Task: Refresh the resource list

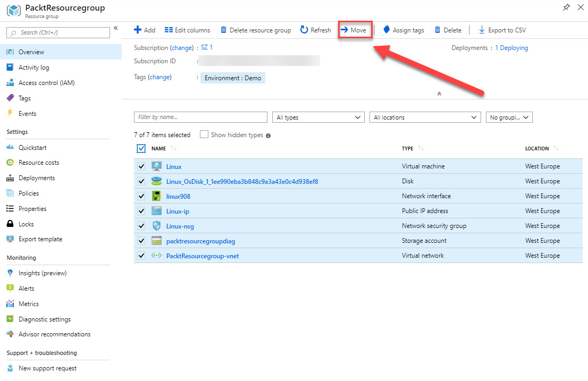Action: pos(316,30)
